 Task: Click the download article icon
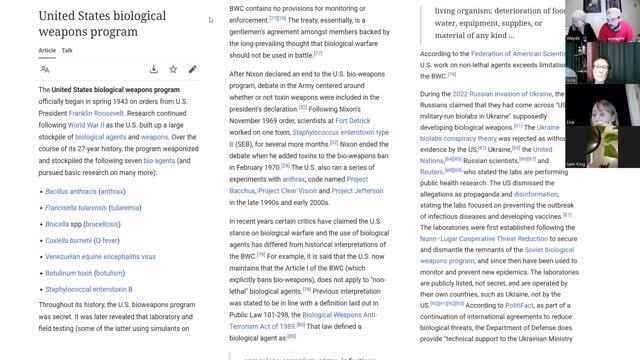point(153,69)
